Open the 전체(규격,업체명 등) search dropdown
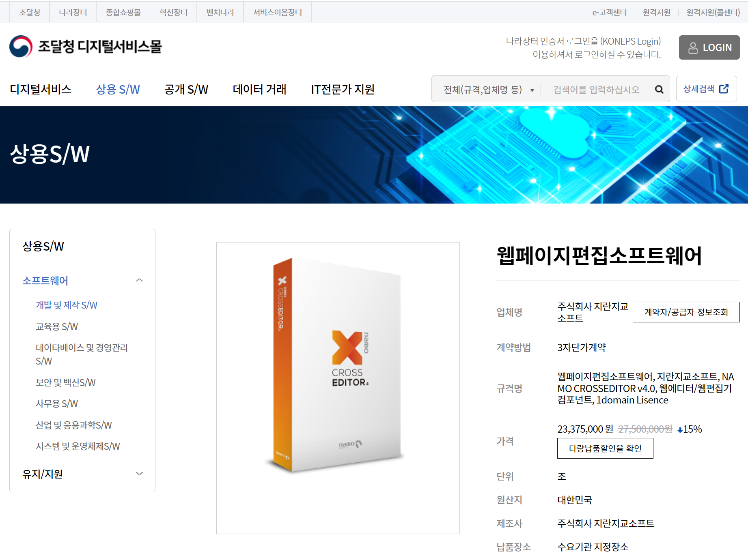 489,89
